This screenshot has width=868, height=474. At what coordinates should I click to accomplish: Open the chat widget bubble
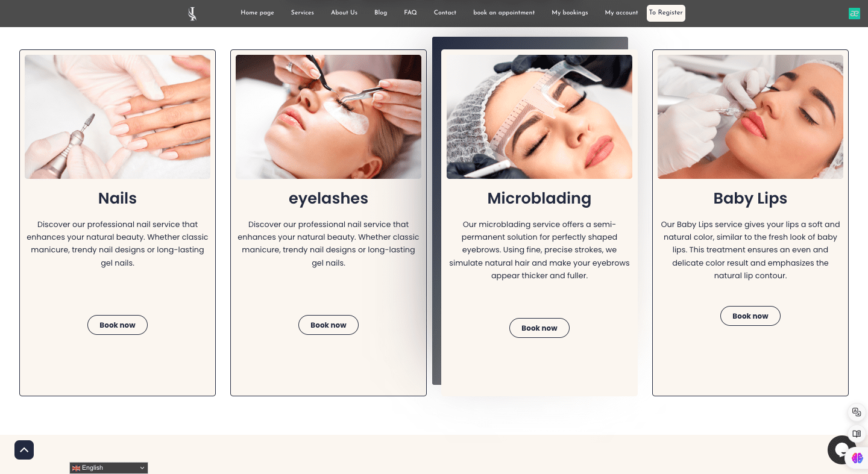pos(841,450)
